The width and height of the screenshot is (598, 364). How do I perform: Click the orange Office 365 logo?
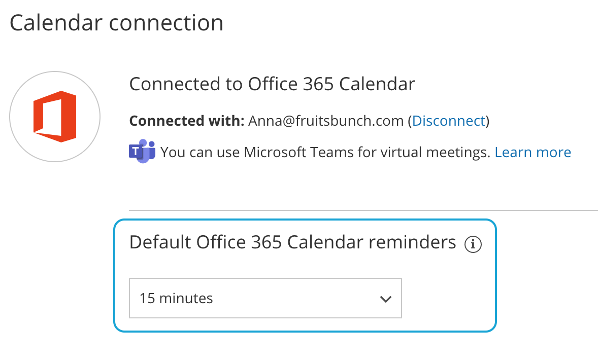(x=55, y=117)
